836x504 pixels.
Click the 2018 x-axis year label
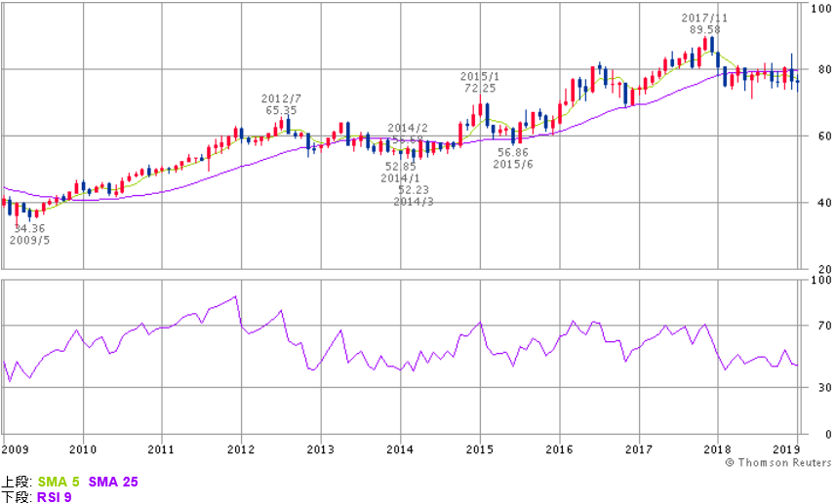[718, 449]
